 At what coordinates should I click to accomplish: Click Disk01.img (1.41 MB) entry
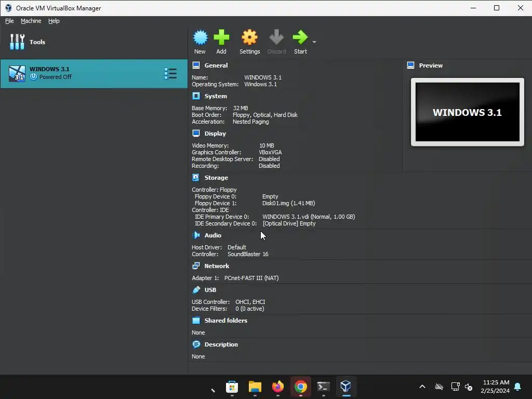(x=289, y=203)
